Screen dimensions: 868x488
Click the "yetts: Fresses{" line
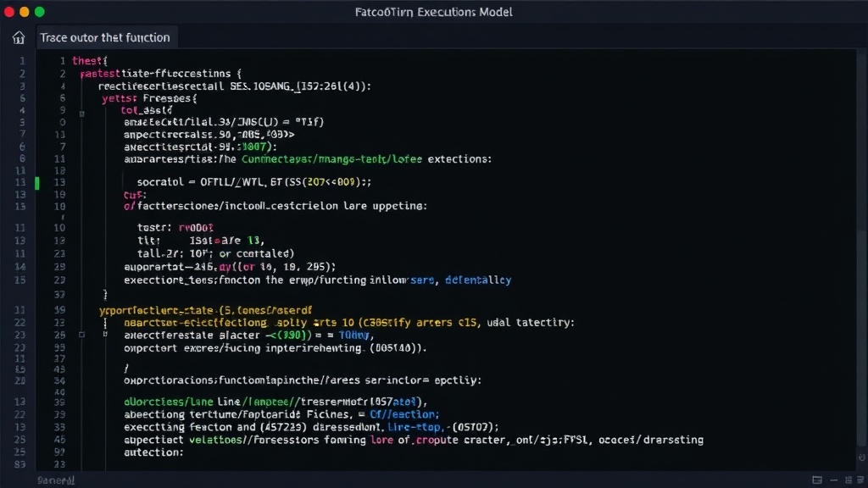[149, 98]
